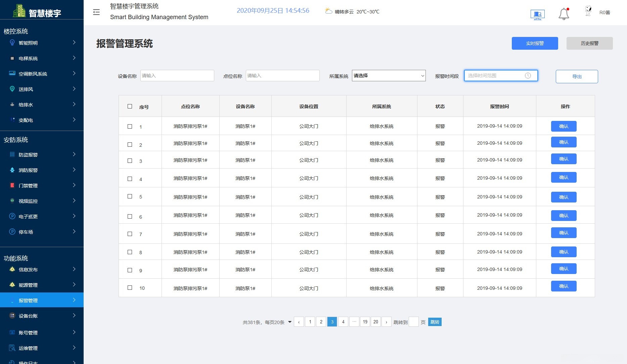Open the 所属系统 dropdown
Image resolution: width=627 pixels, height=364 pixels.
pyautogui.click(x=389, y=76)
